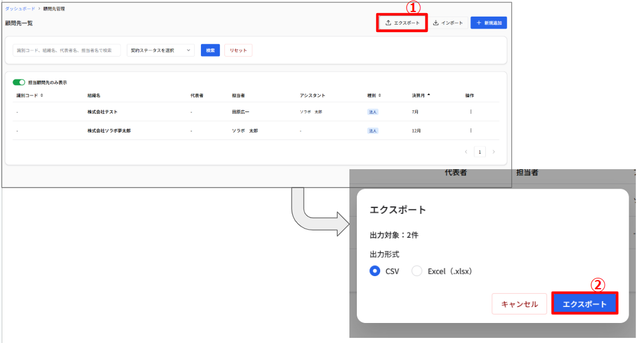The height and width of the screenshot is (343, 644).
Task: Click the ダッシュボード breadcrumb link
Action: pos(20,9)
